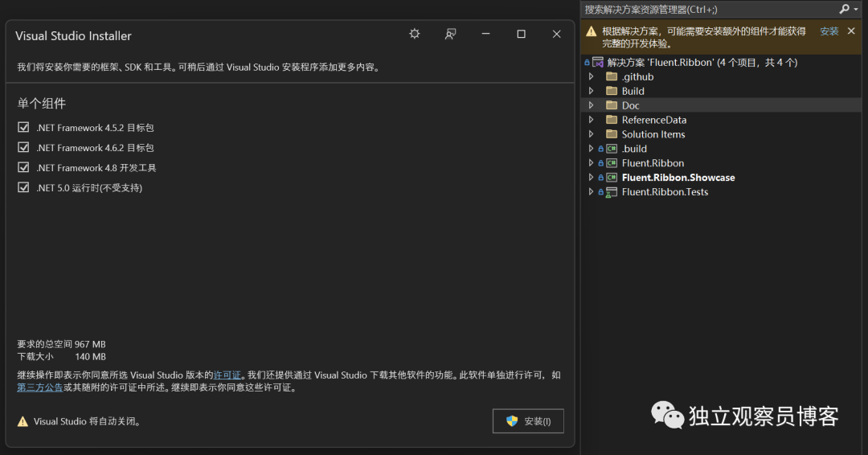This screenshot has width=868, height=455.
Task: Click the lock icon beside .build project
Action: coord(600,149)
